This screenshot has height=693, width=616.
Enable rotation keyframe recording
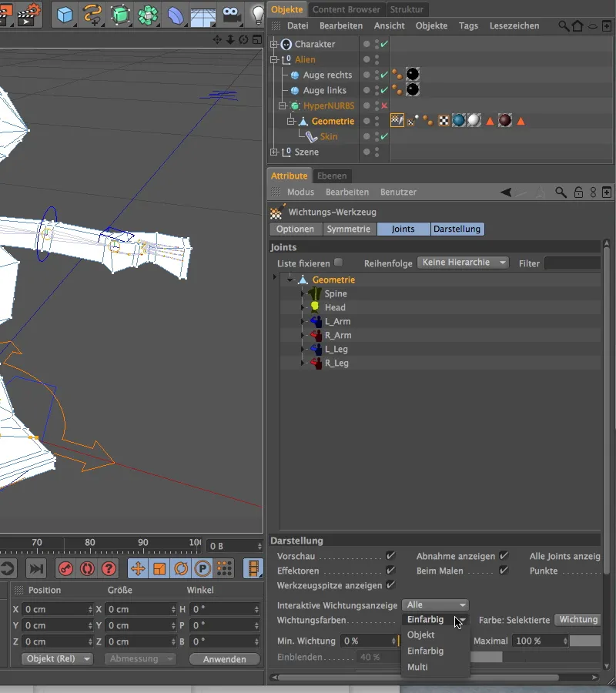[181, 568]
